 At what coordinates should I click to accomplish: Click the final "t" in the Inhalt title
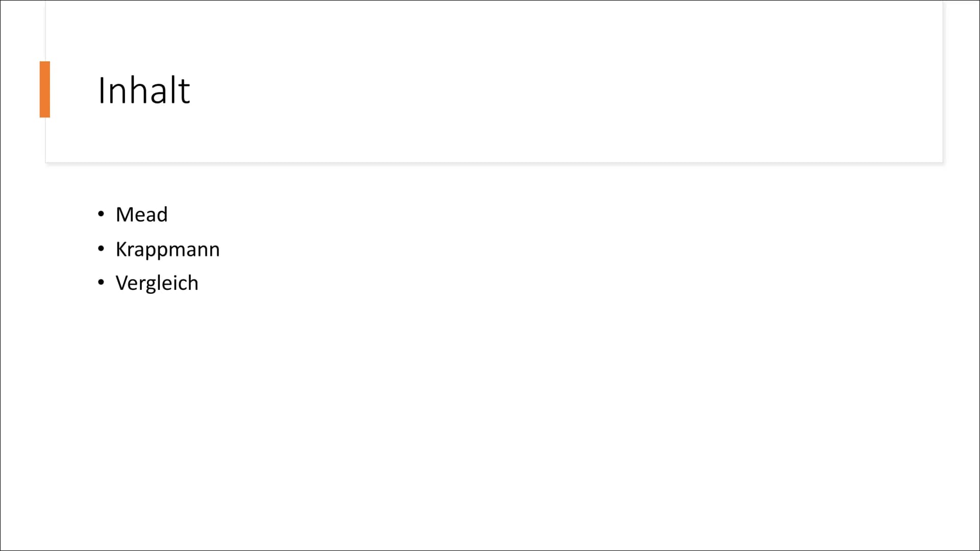(x=184, y=92)
